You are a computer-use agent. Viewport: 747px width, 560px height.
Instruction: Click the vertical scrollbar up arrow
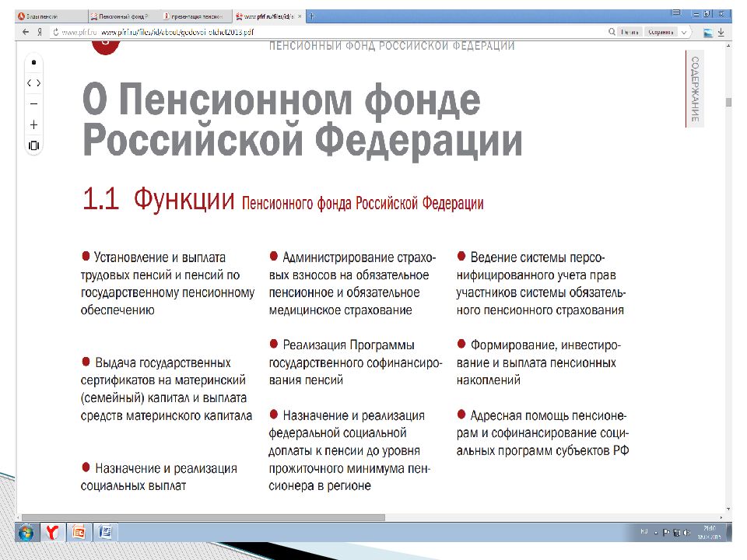click(x=728, y=45)
